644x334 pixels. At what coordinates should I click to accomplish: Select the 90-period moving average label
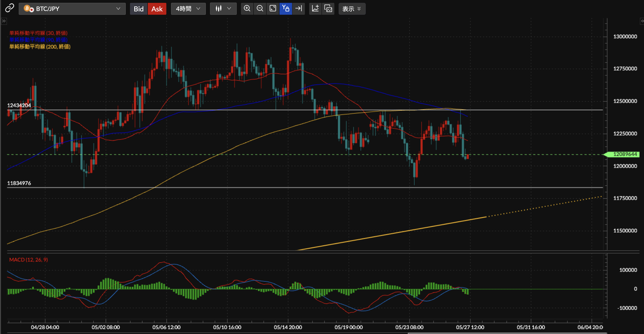(38, 39)
